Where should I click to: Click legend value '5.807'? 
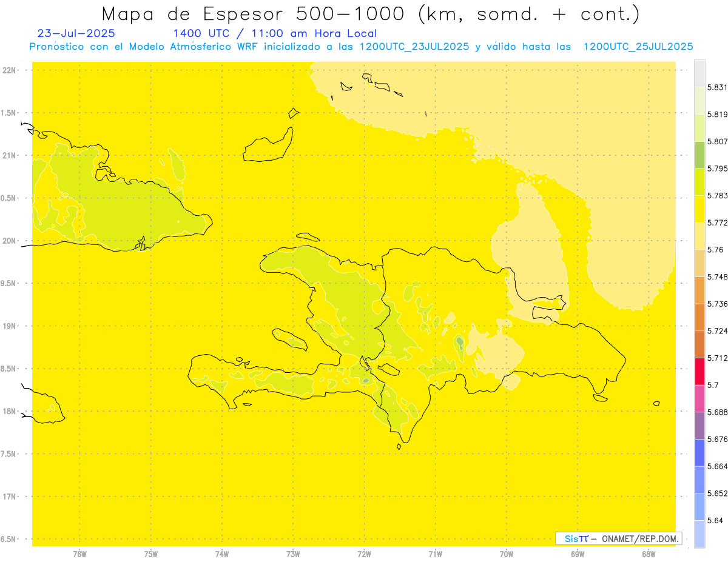(718, 141)
